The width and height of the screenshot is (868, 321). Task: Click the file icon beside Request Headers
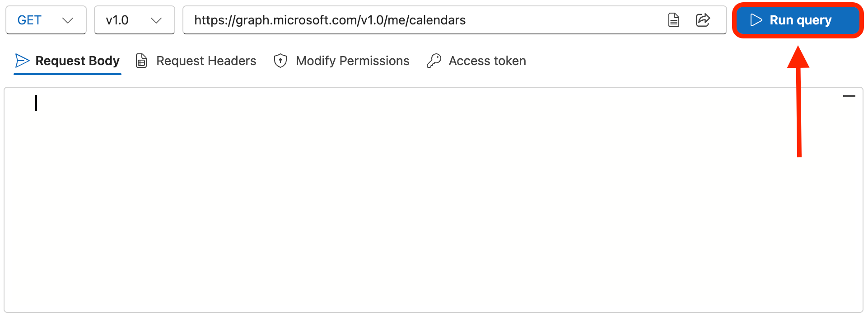point(141,61)
